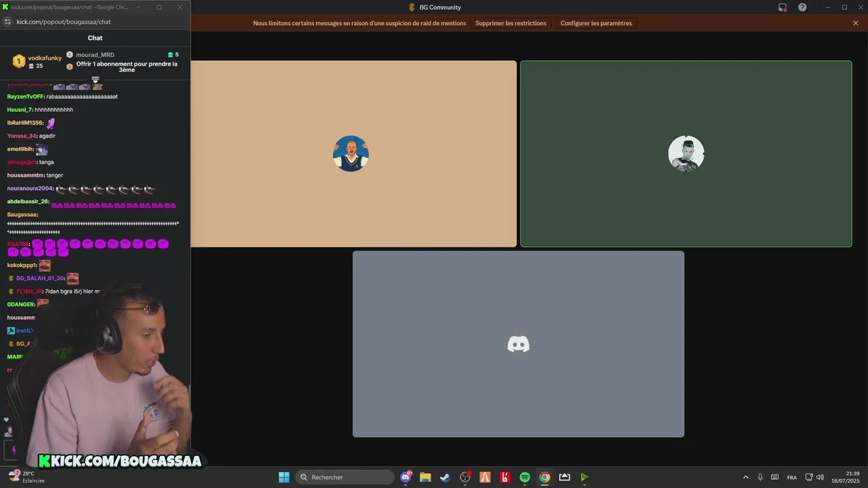
Task: Click the Kick favicon in chat window
Action: tap(6, 7)
